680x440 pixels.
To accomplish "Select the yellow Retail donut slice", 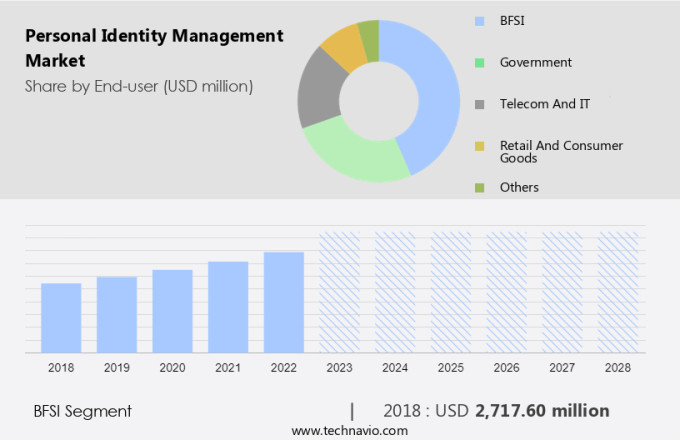I will (x=343, y=45).
